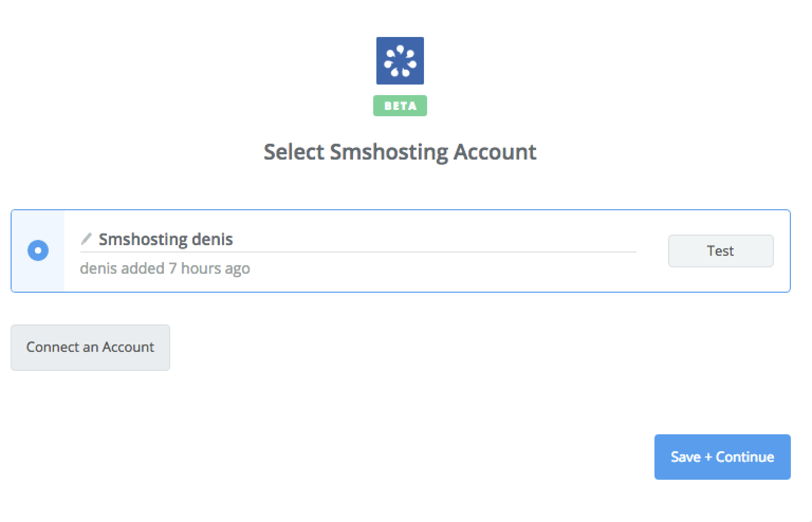The width and height of the screenshot is (812, 522).
Task: Select the blue flower-shaped Smshosting icon
Action: click(x=400, y=61)
